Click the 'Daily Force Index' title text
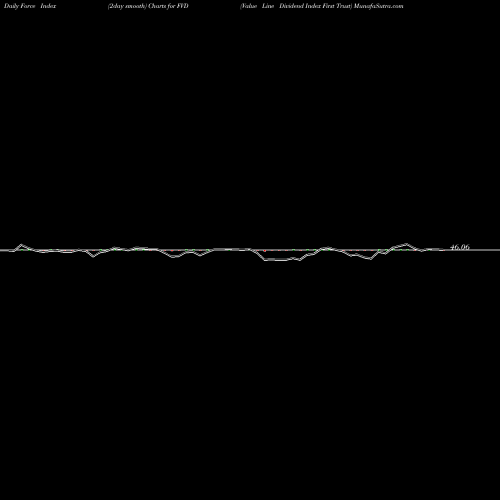The height and width of the screenshot is (500, 500). pos(30,6)
